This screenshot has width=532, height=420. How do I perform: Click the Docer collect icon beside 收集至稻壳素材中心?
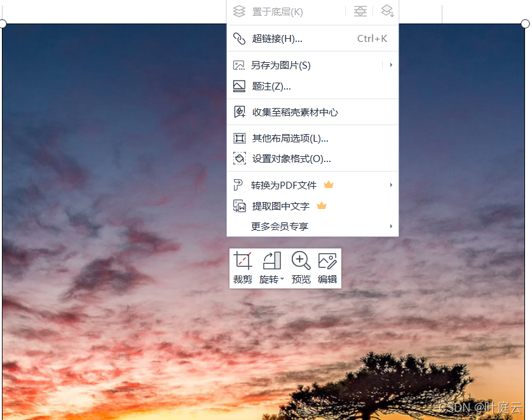(x=239, y=111)
